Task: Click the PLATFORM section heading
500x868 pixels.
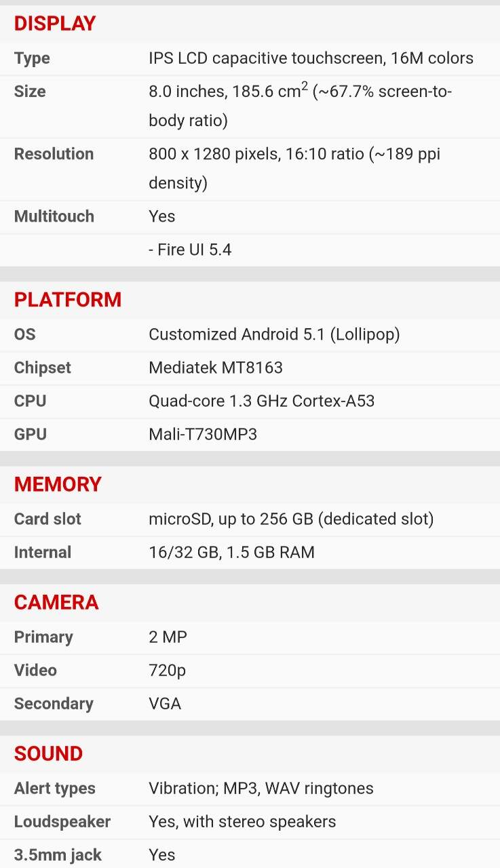Action: (x=68, y=300)
